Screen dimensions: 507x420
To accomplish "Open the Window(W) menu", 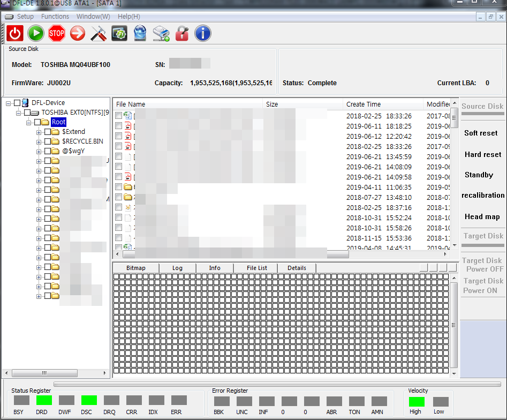I will pyautogui.click(x=93, y=17).
